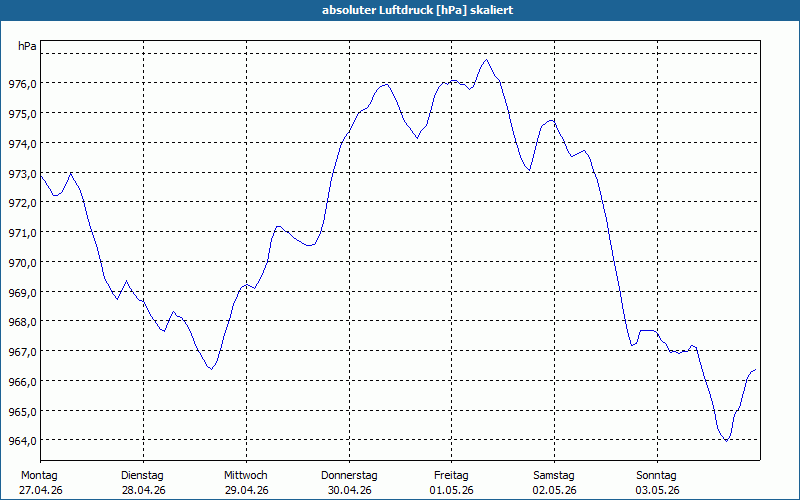Click the 965,0 axis value
The height and width of the screenshot is (500, 800).
pyautogui.click(x=23, y=412)
